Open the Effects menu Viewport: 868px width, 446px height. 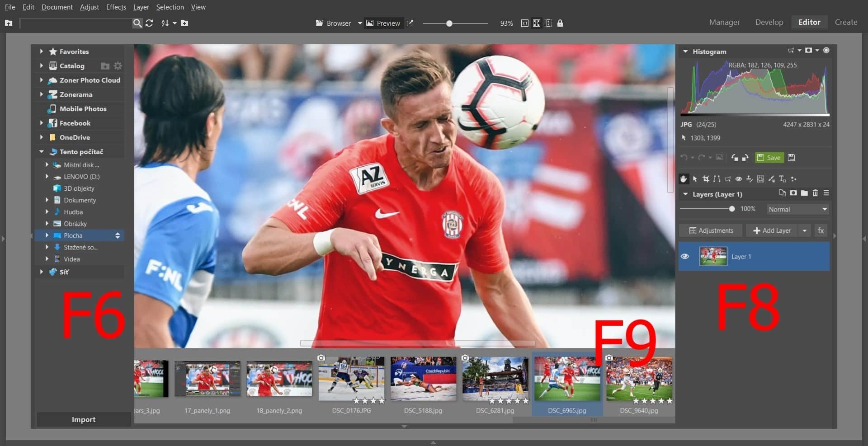coord(116,7)
